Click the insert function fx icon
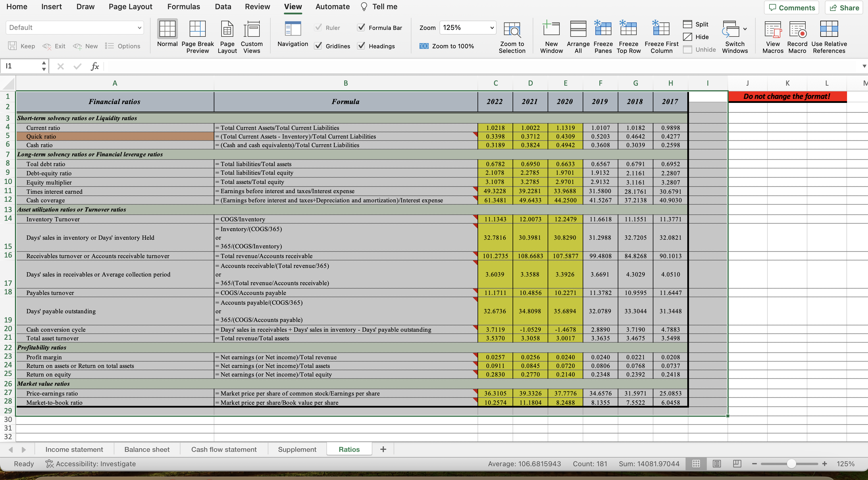 pos(95,66)
